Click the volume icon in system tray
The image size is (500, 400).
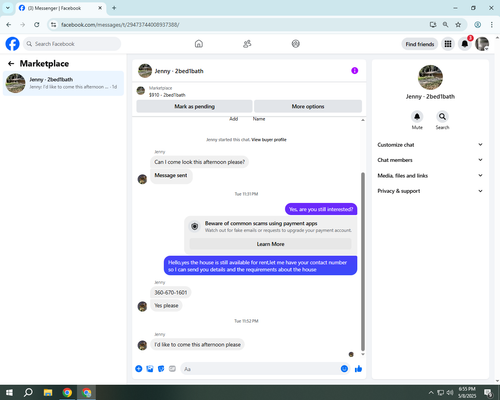[x=450, y=393]
